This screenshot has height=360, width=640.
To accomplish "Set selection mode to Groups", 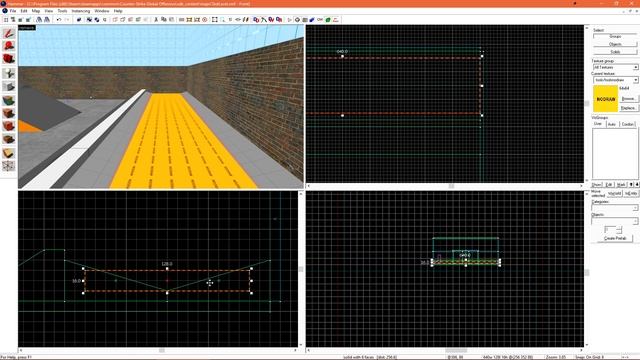I will click(x=615, y=36).
